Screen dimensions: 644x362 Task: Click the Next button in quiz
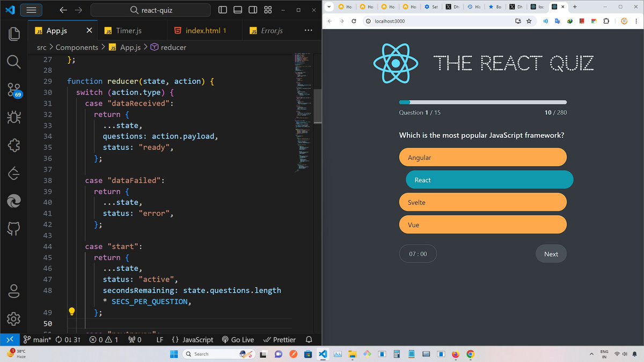pyautogui.click(x=551, y=254)
